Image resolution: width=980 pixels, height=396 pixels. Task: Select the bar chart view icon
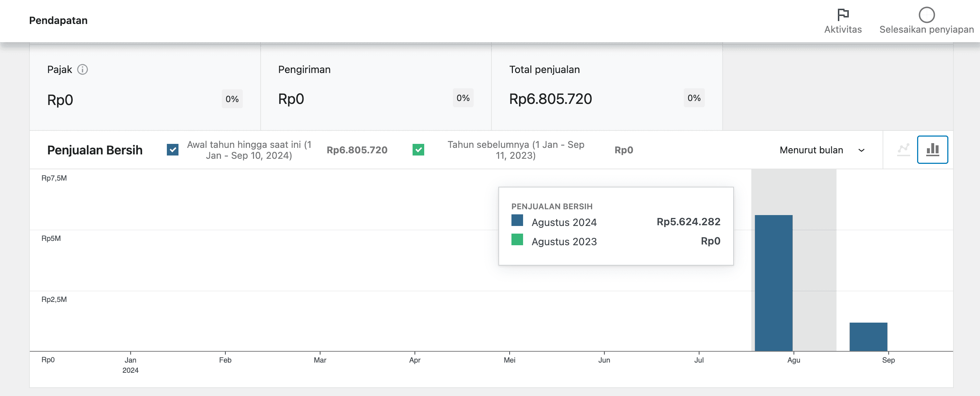pyautogui.click(x=932, y=149)
